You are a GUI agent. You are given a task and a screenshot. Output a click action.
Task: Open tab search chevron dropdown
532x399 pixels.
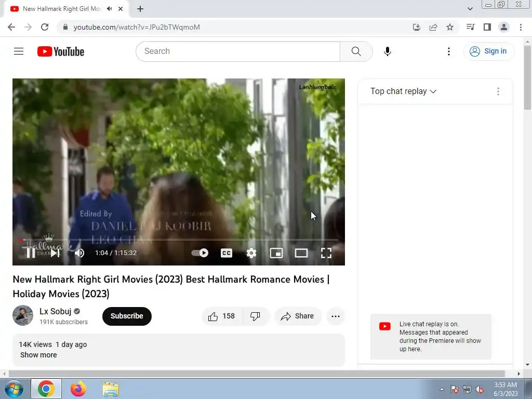point(470,9)
